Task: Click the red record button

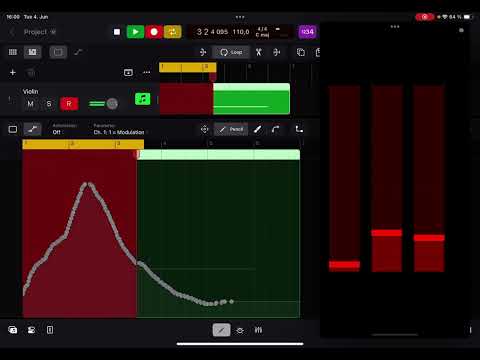Action: tap(154, 32)
